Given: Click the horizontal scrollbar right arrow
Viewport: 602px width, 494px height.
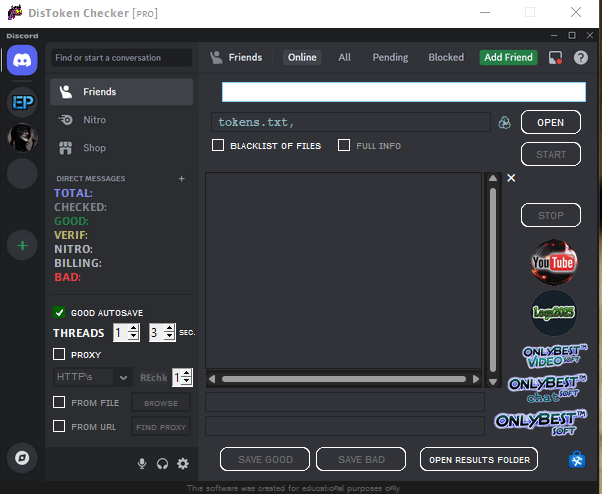Looking at the screenshot, I should 476,379.
